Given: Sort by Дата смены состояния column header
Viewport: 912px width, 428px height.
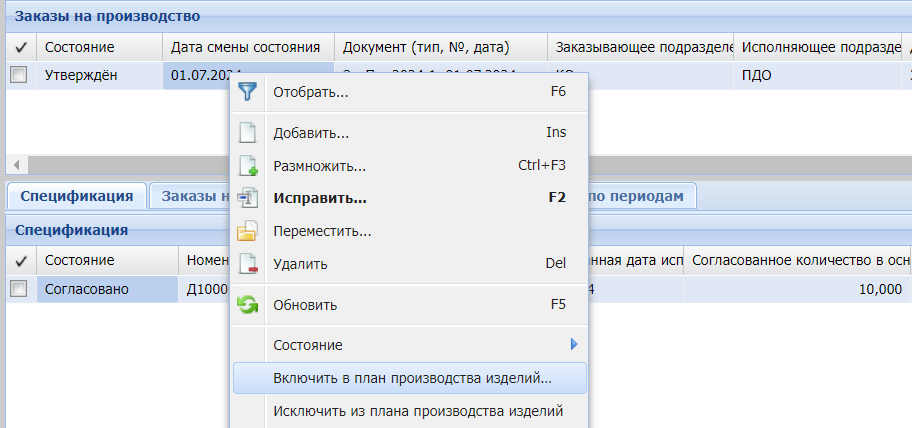Looking at the screenshot, I should (x=246, y=47).
